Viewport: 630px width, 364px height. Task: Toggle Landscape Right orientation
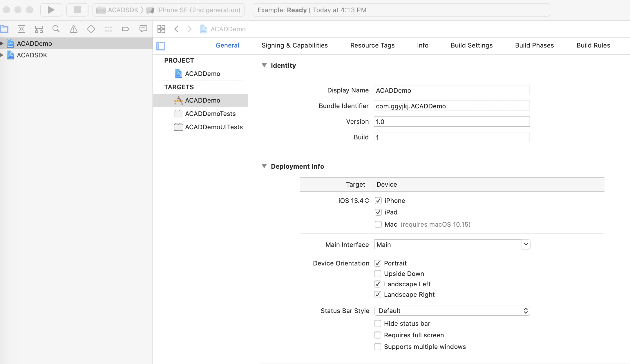click(378, 294)
